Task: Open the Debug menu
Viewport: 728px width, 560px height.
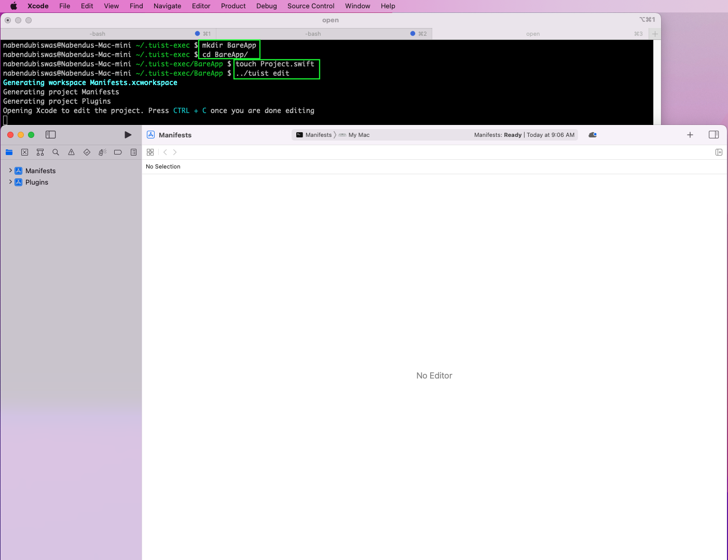Action: tap(267, 6)
